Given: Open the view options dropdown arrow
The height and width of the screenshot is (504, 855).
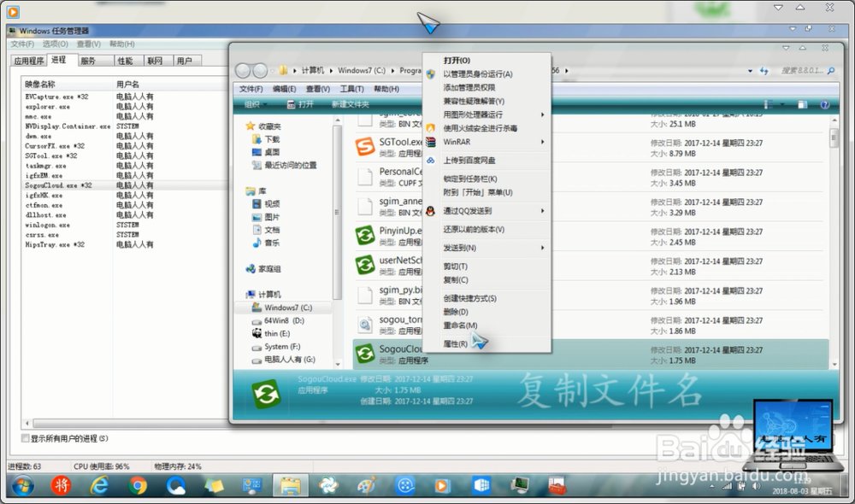Looking at the screenshot, I should [782, 104].
